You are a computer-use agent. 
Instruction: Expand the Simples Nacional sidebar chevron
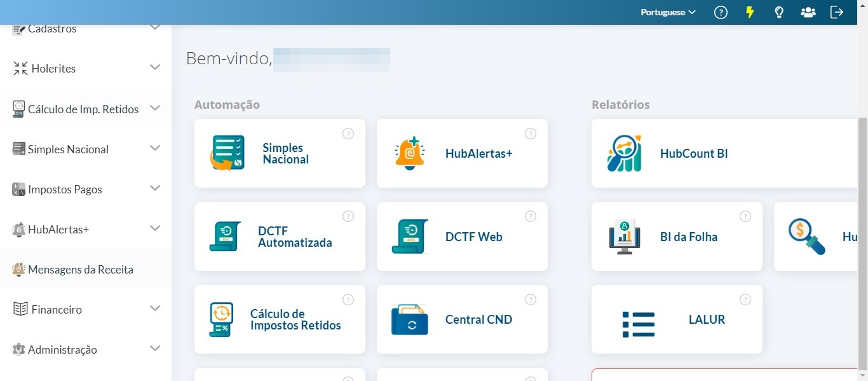click(155, 148)
